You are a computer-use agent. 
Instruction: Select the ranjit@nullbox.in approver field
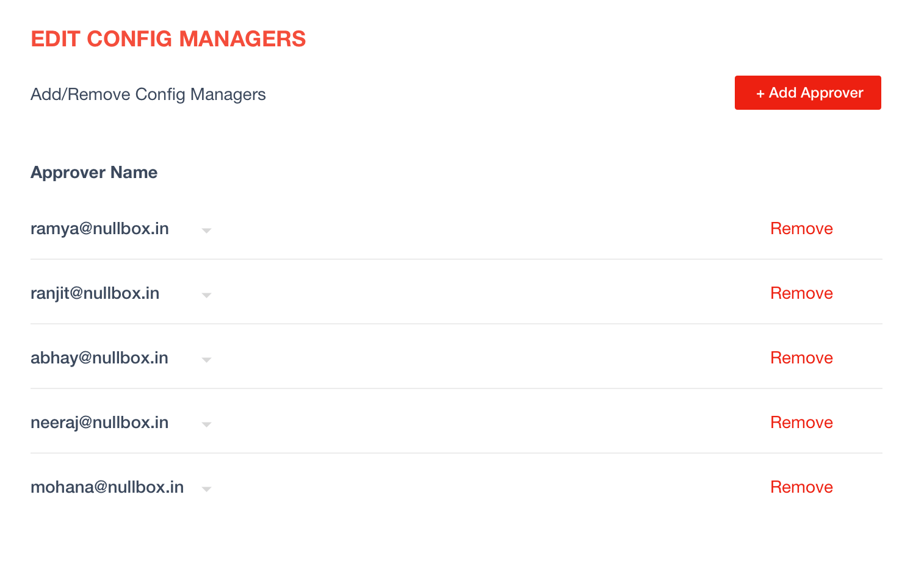pyautogui.click(x=122, y=293)
